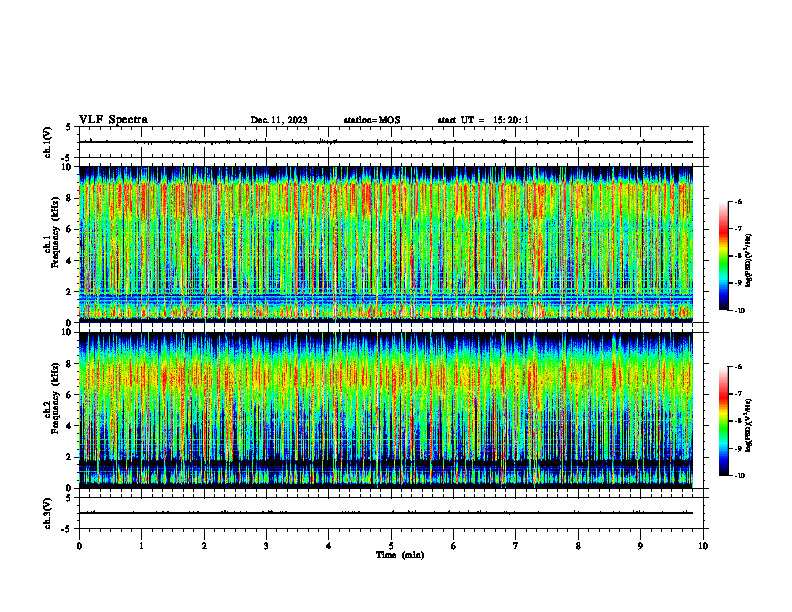
Task: Click the lower color scale bar
Action: (723, 421)
